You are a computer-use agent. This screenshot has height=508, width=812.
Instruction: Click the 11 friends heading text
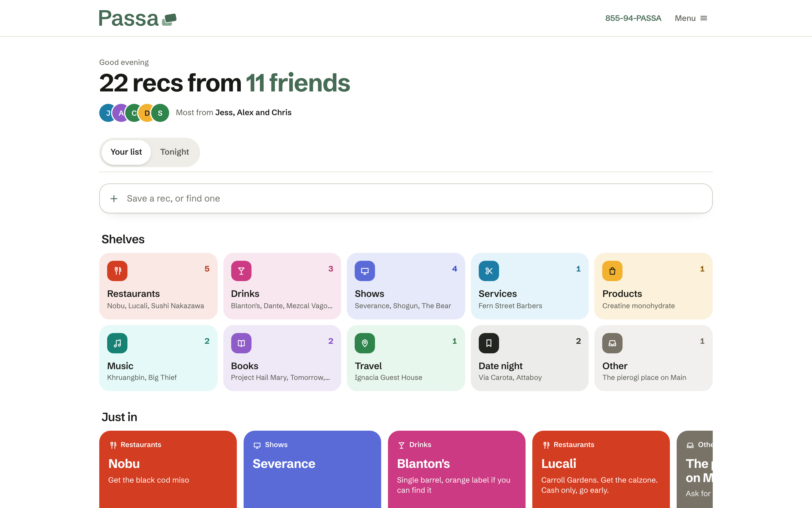298,83
